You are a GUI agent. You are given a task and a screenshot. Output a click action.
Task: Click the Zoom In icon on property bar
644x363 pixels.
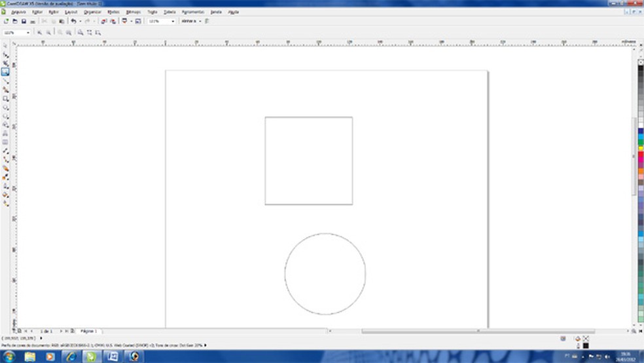[x=39, y=33]
